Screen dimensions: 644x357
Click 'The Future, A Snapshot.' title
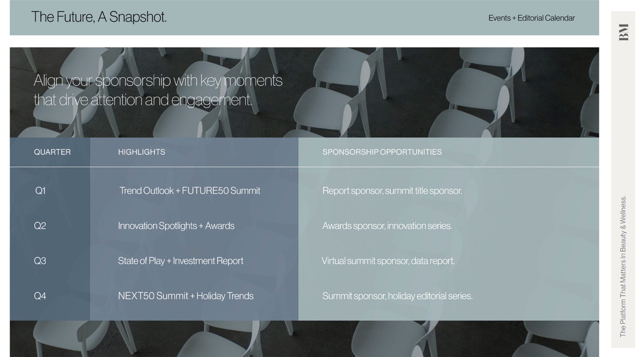coord(99,17)
